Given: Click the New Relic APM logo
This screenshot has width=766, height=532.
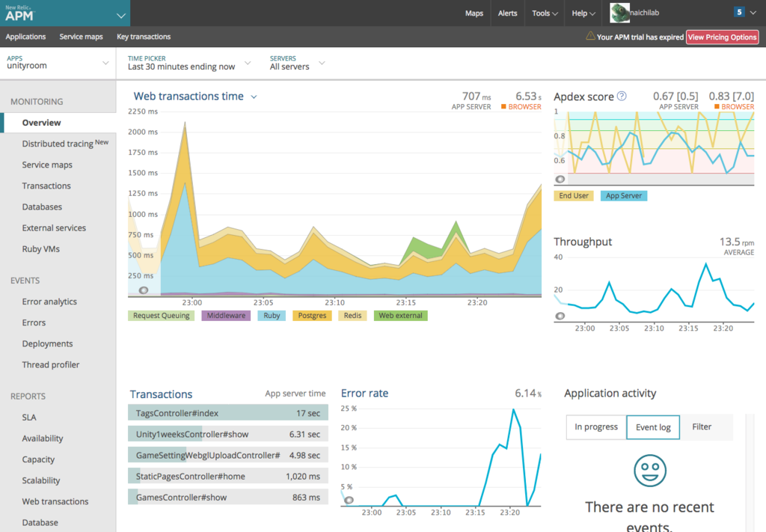Looking at the screenshot, I should pyautogui.click(x=19, y=13).
